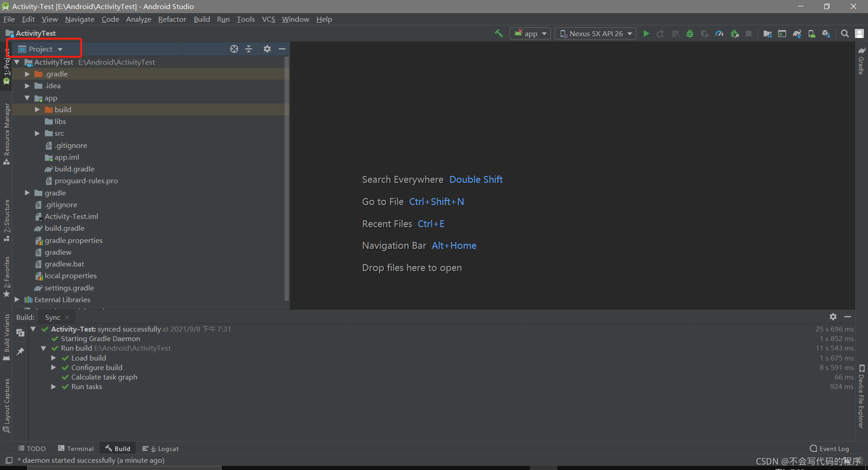Open the TODO tool window tab

[x=32, y=448]
